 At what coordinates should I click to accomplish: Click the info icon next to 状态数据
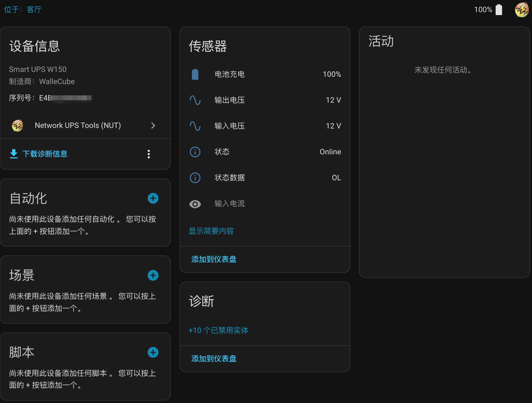coord(195,178)
